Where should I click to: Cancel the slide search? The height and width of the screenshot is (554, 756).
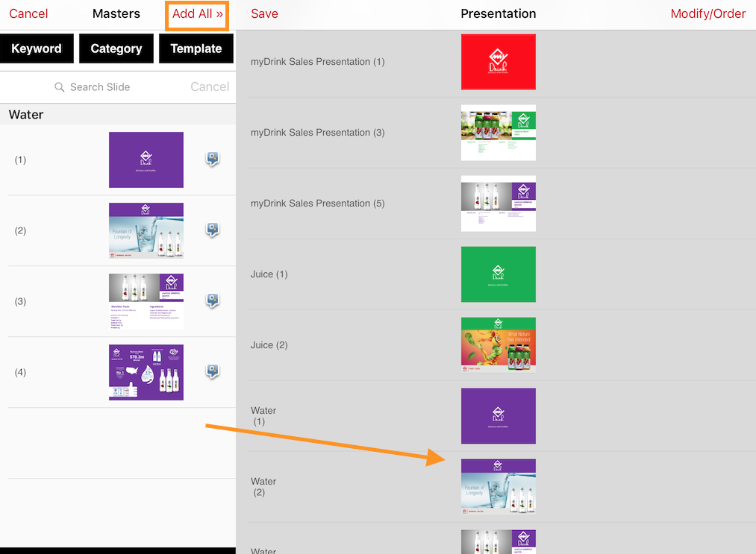(x=210, y=87)
